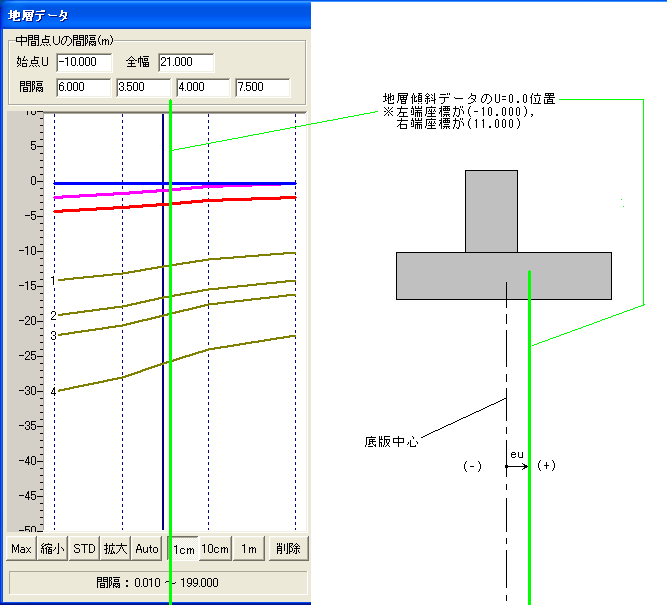Click the 始点U input field

point(84,62)
